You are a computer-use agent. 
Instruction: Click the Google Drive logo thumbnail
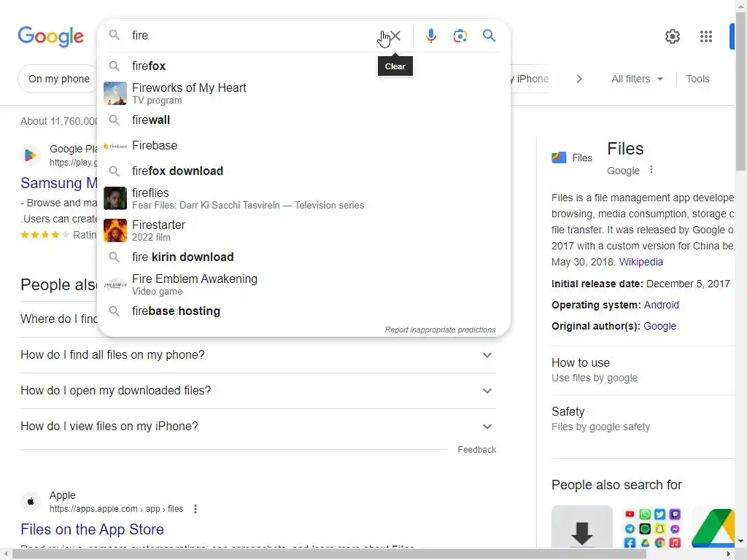[x=713, y=528]
